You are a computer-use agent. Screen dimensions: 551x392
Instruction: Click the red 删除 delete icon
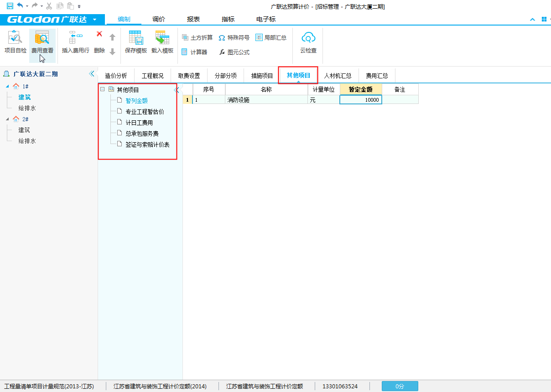pyautogui.click(x=99, y=34)
